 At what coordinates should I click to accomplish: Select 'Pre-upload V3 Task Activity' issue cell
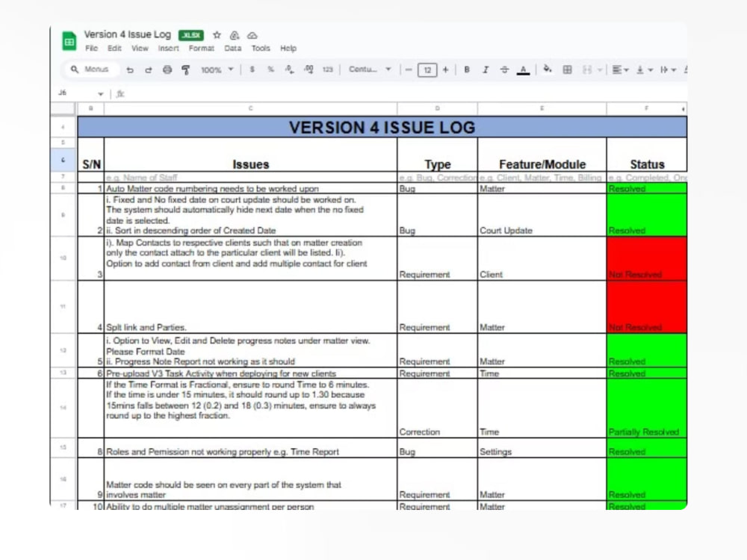coord(250,373)
